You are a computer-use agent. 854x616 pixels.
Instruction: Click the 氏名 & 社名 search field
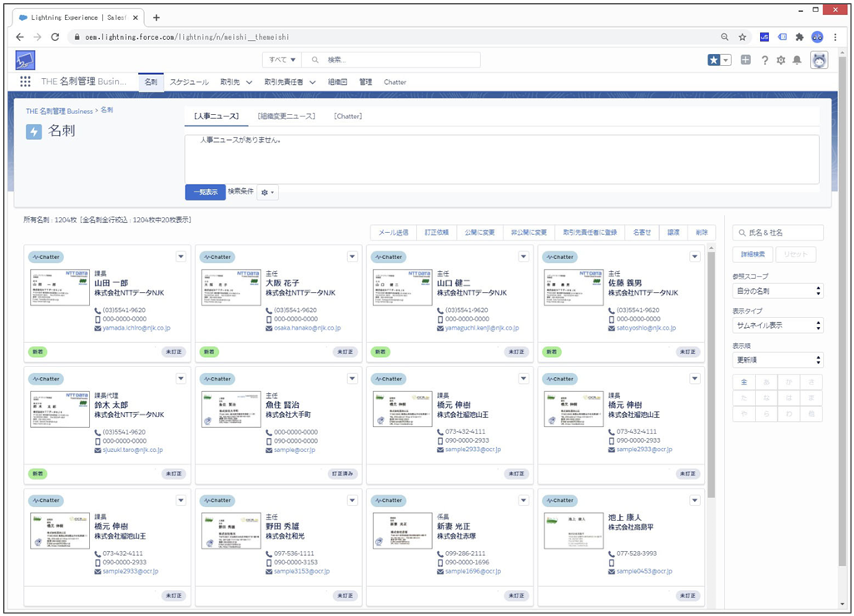[x=777, y=232]
